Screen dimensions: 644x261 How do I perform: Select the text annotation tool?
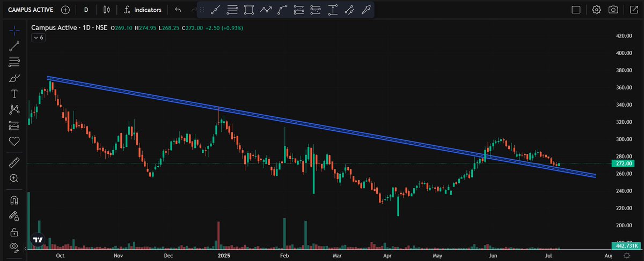[x=14, y=94]
